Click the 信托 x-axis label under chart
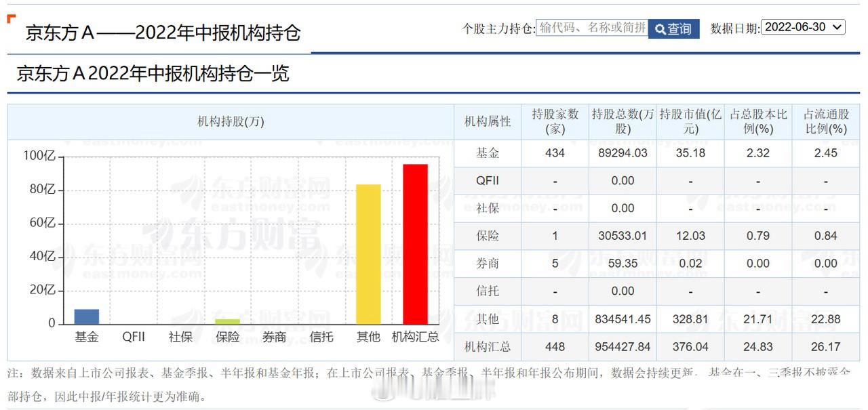868x410 pixels. point(321,337)
